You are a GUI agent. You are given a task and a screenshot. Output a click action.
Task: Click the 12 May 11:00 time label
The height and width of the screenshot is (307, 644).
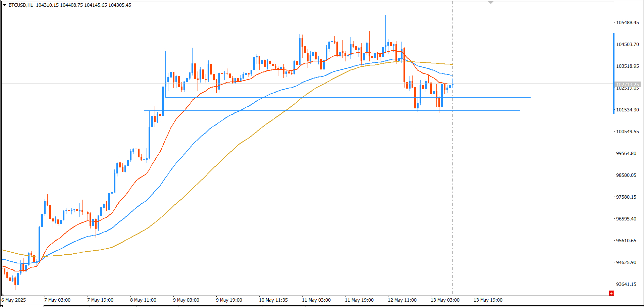[402, 300]
